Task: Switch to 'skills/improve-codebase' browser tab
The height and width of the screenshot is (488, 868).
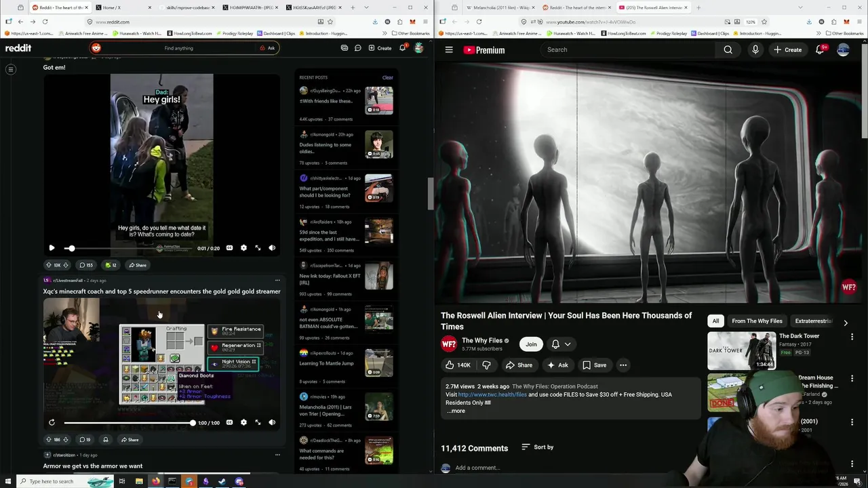Action: (x=189, y=7)
